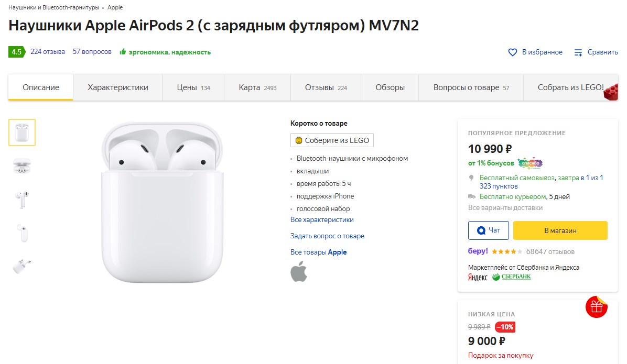
Task: Open the Все характеристики link
Action: coord(322,220)
